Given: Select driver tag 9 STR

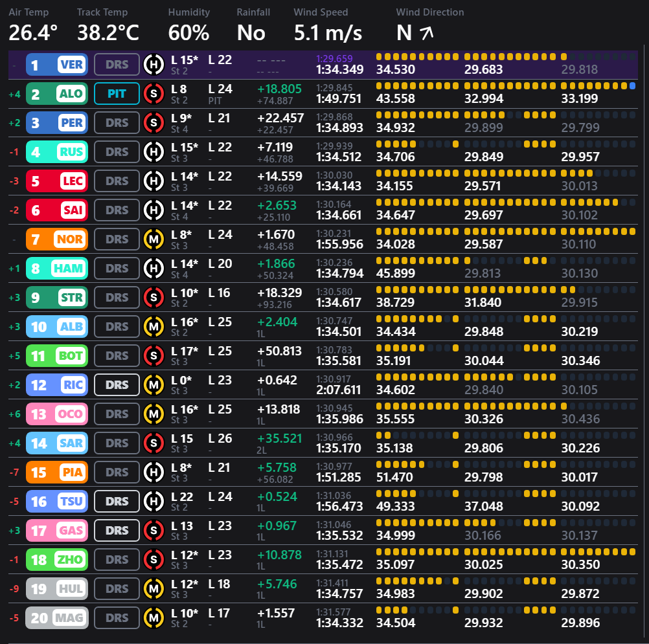Looking at the screenshot, I should coord(57,297).
